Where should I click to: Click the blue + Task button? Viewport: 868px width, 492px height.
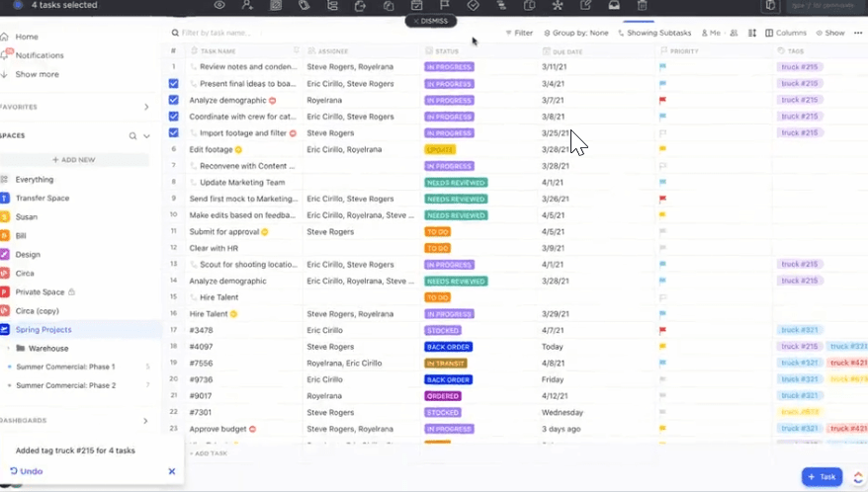(822, 476)
